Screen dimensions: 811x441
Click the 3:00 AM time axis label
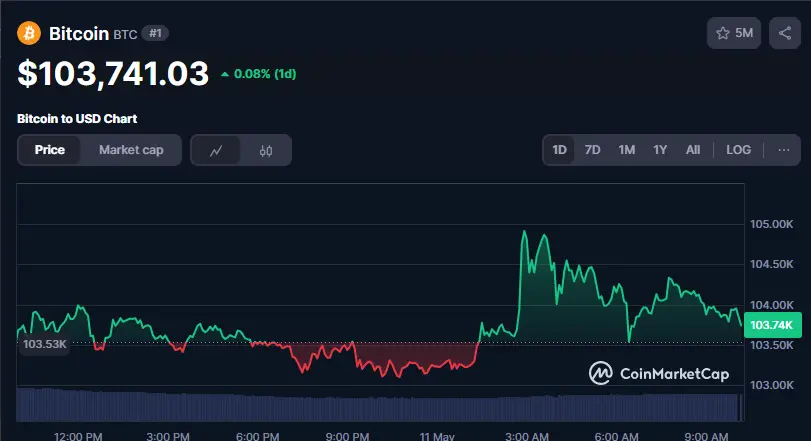pyautogui.click(x=527, y=436)
